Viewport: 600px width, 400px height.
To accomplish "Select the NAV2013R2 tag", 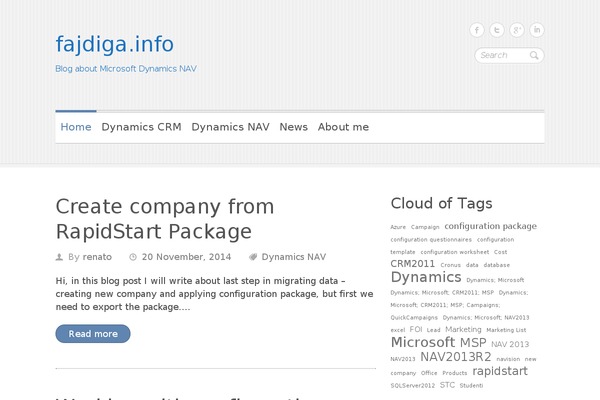I will [x=456, y=357].
